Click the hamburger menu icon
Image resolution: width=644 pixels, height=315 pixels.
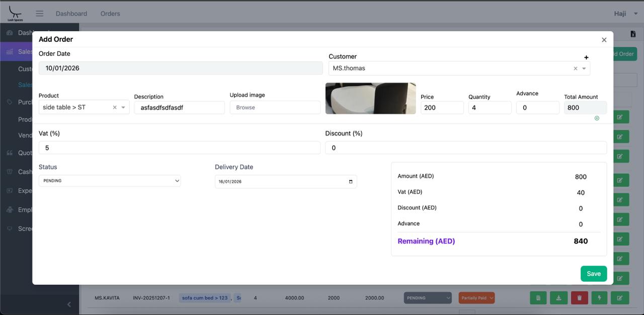[x=39, y=14]
